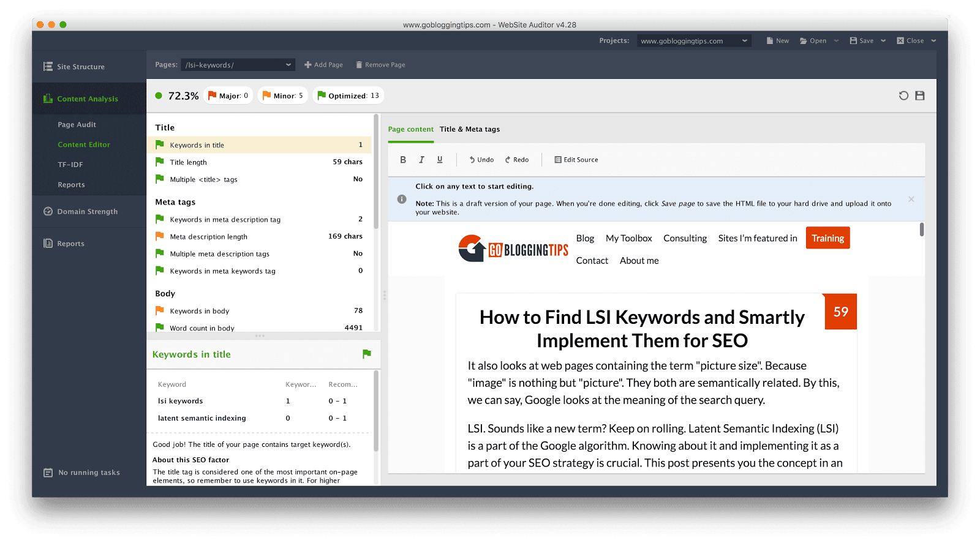
Task: Switch to the Page content tab
Action: pyautogui.click(x=410, y=129)
